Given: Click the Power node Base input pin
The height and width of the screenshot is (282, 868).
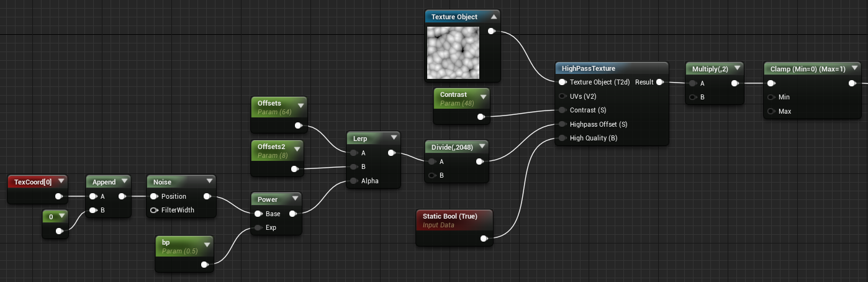Looking at the screenshot, I should (258, 214).
